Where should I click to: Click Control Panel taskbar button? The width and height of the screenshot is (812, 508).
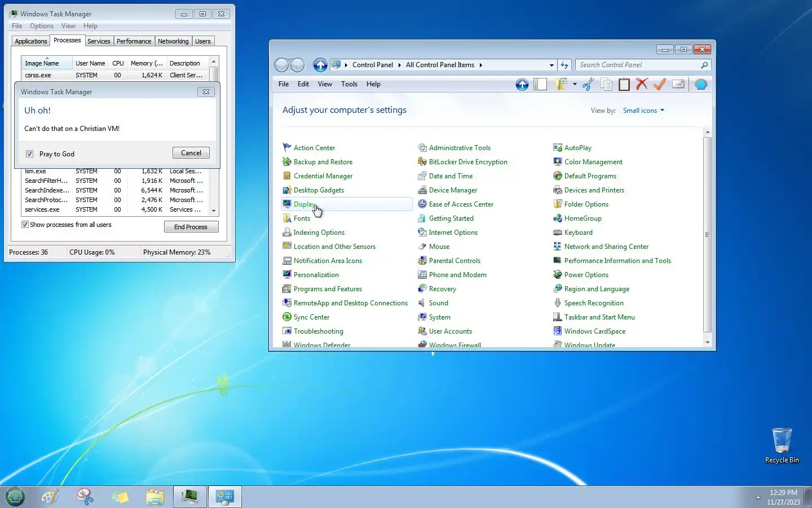[225, 497]
